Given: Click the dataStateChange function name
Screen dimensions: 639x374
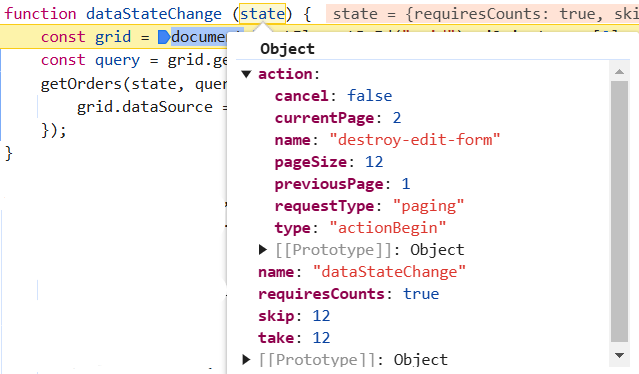Looking at the screenshot, I should click(x=154, y=14).
